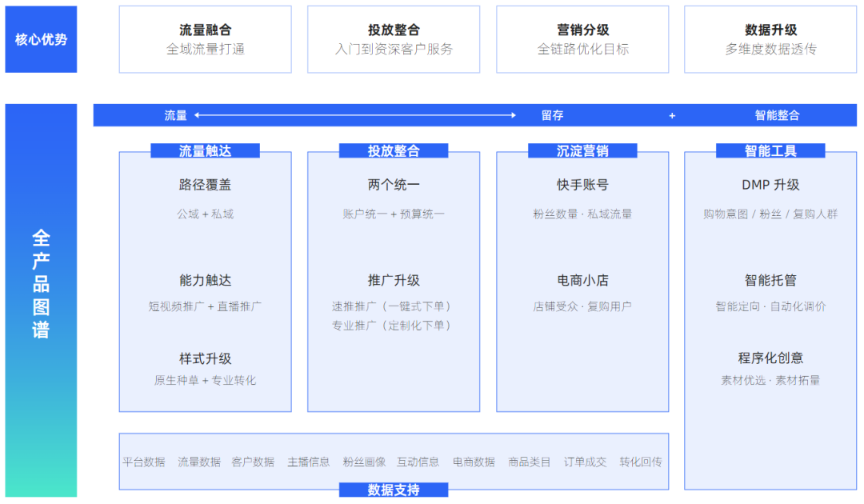Select the 投放整合 全链路 advantage card with 入门到资深客户服务
This screenshot has width=864, height=504.
[394, 39]
